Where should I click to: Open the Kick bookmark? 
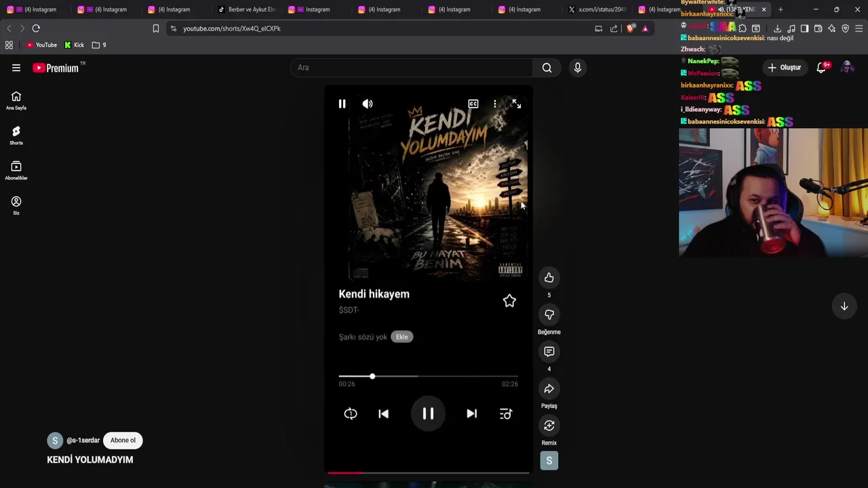point(75,45)
